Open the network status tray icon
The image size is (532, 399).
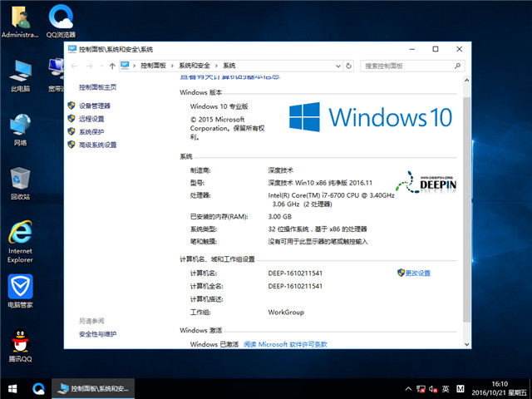click(x=421, y=389)
